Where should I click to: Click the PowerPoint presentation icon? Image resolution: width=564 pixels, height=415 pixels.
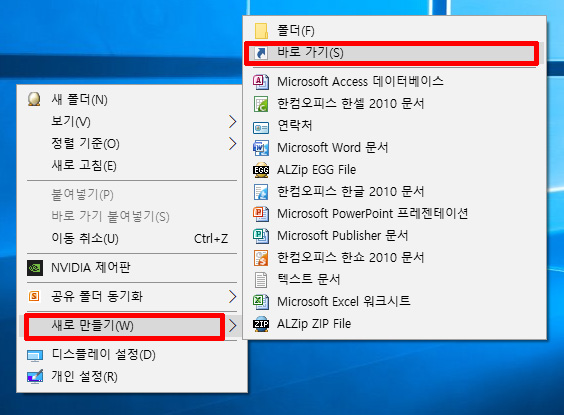(261, 214)
